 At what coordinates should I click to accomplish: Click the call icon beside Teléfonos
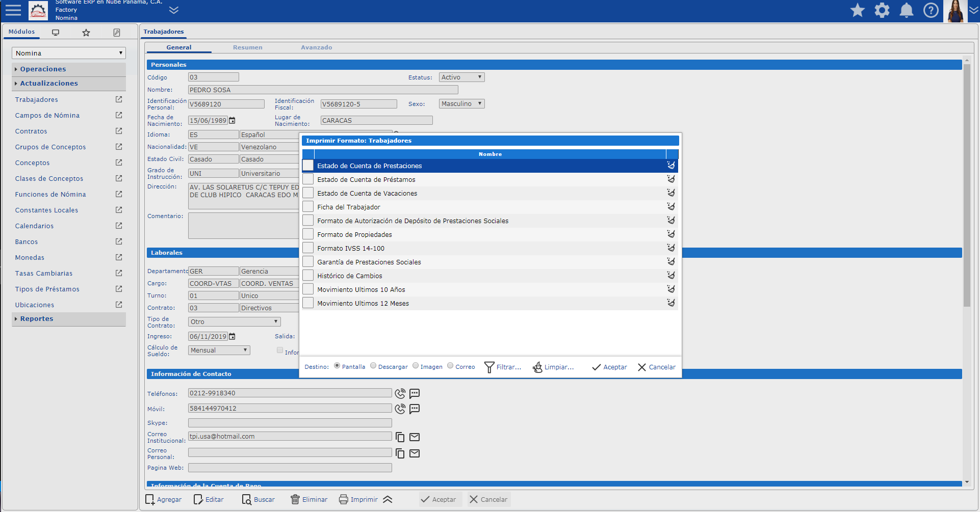[400, 393]
